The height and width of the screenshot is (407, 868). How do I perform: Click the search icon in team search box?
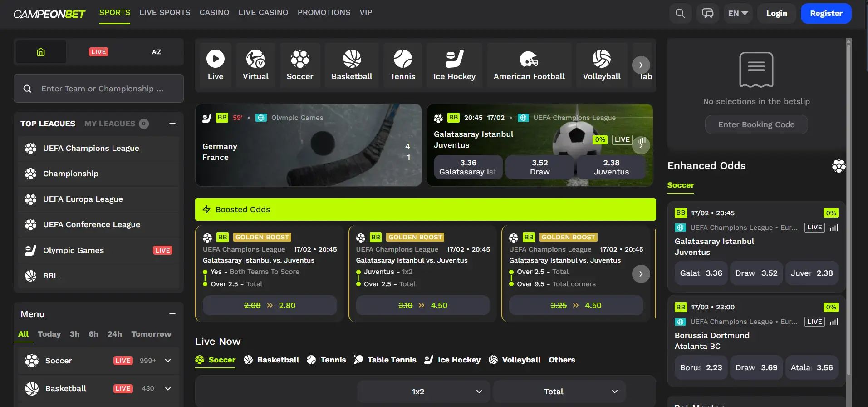[x=27, y=89]
